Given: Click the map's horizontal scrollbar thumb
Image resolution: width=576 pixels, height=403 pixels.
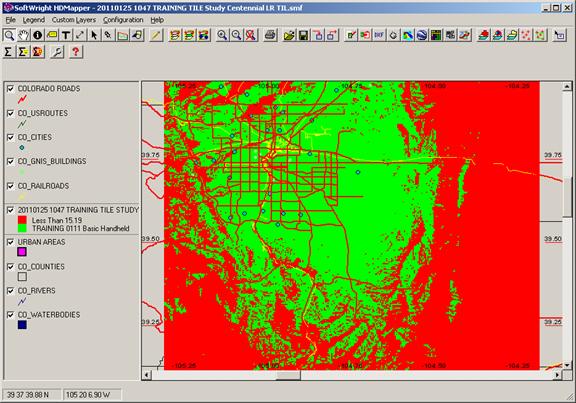Looking at the screenshot, I should click(x=288, y=375).
